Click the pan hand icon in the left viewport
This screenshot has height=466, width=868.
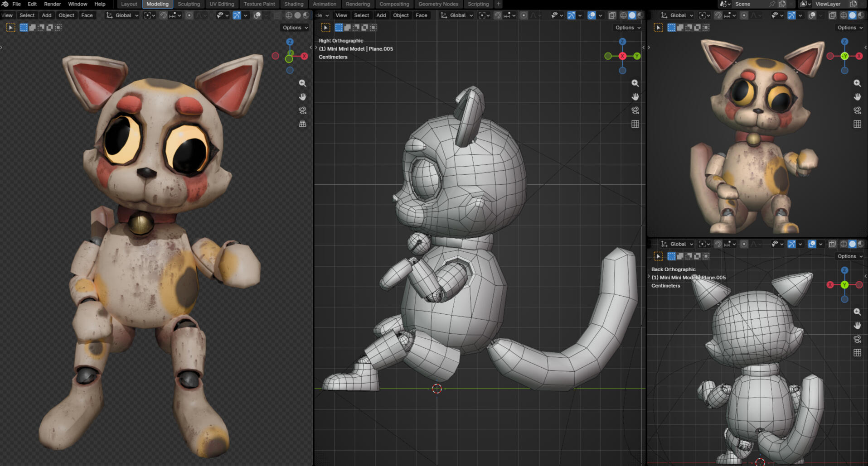point(303,97)
